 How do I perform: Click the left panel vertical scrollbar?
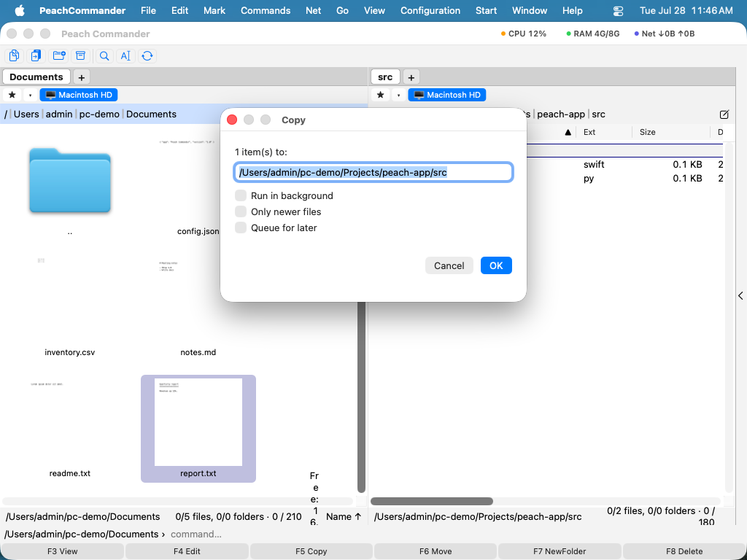361,397
